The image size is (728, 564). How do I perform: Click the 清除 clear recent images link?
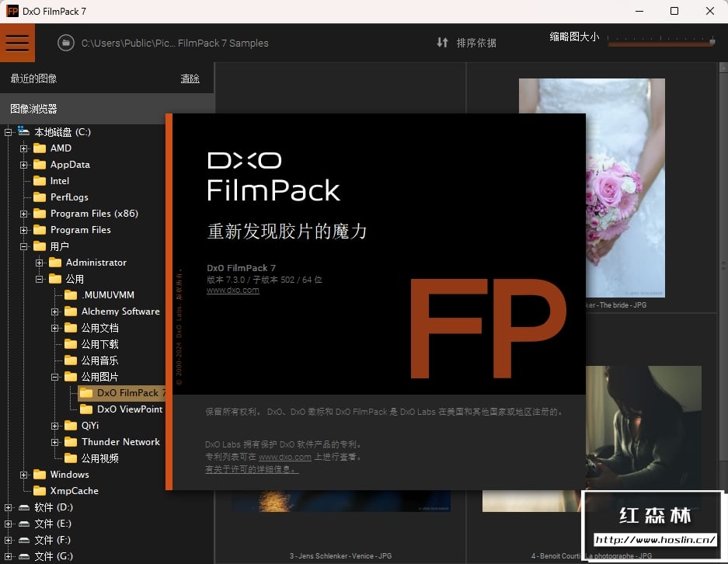[190, 79]
